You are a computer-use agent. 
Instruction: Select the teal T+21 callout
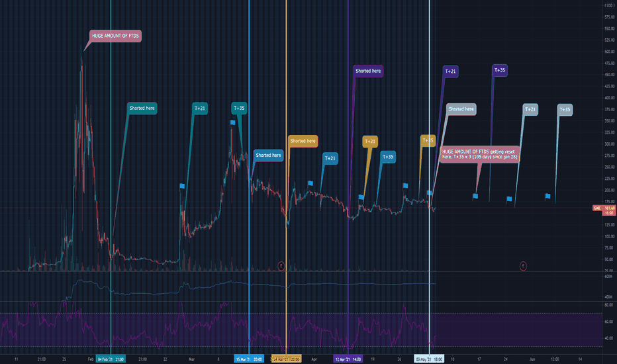200,109
